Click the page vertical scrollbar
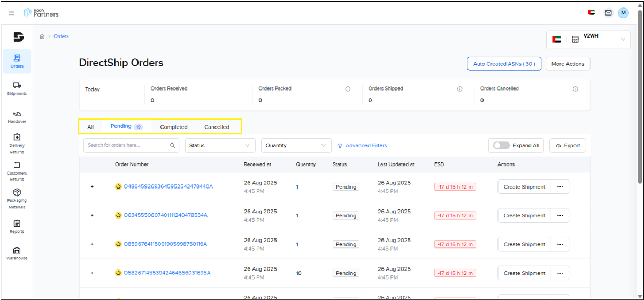The image size is (644, 300). (640, 96)
